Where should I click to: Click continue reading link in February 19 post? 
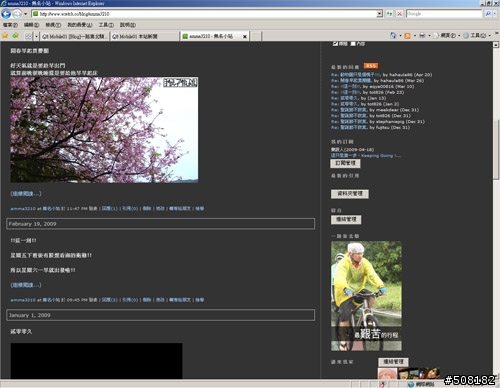tap(26, 285)
